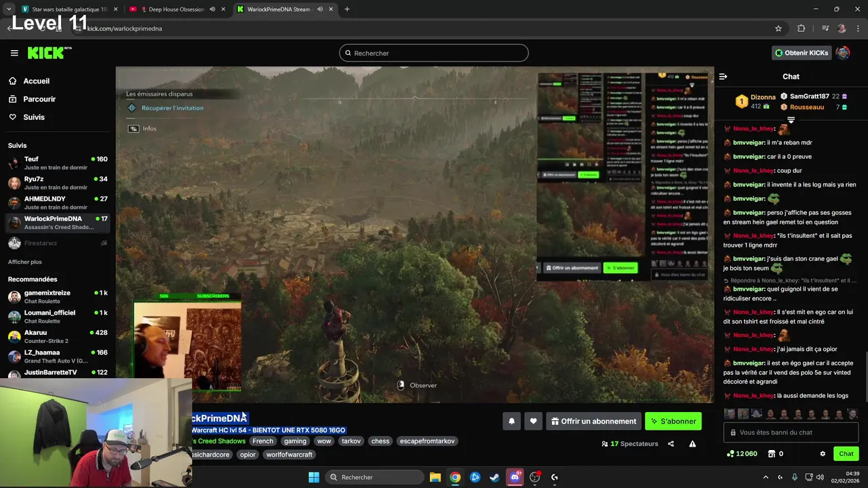Click the banned chat message field
This screenshot has width=868, height=488.
click(x=792, y=432)
